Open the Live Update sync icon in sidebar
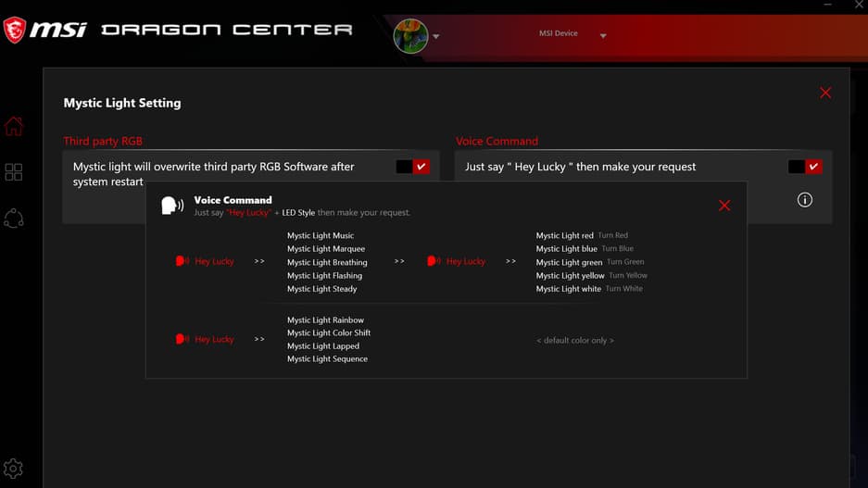868x488 pixels. coord(14,219)
